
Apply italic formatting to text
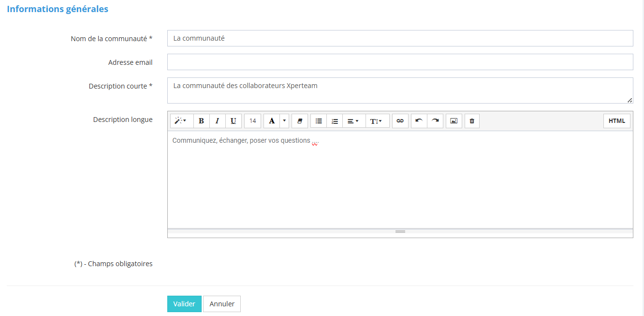(218, 121)
